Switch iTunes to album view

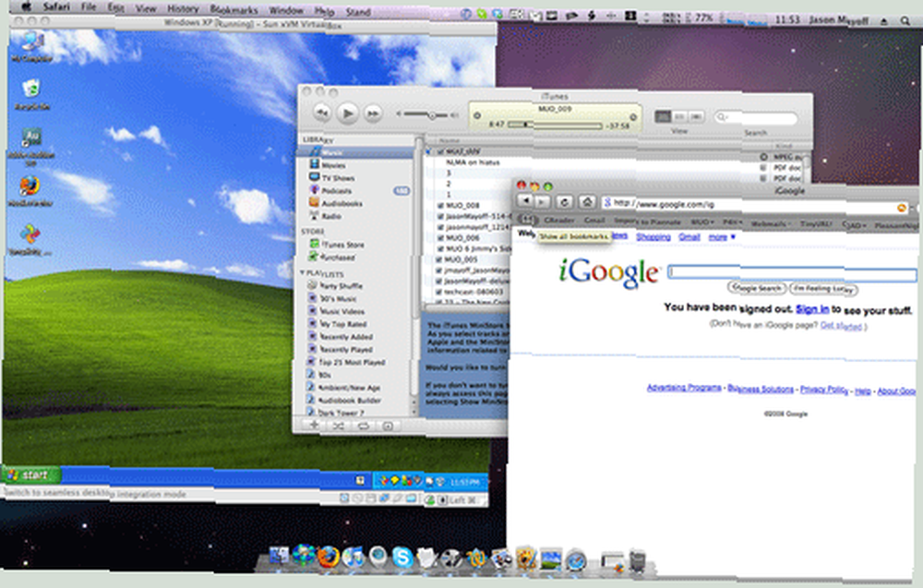[x=680, y=116]
